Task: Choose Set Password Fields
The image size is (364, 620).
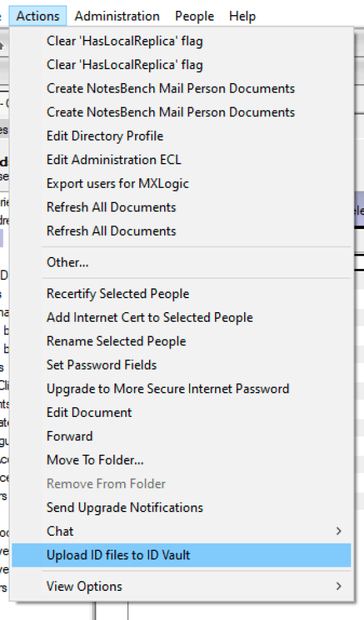Action: [102, 365]
